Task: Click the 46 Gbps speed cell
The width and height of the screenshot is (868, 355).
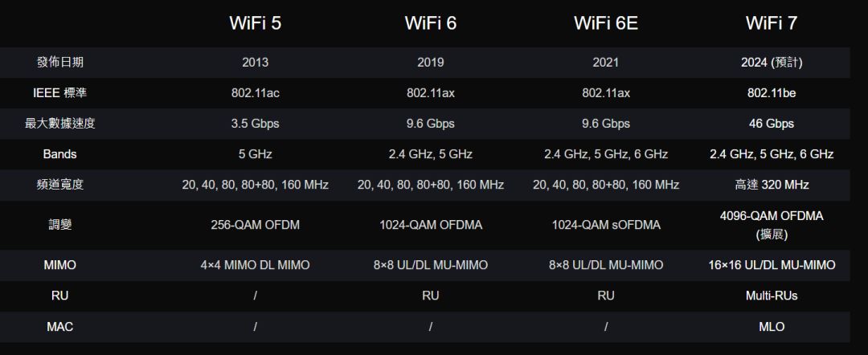Action: [x=771, y=124]
